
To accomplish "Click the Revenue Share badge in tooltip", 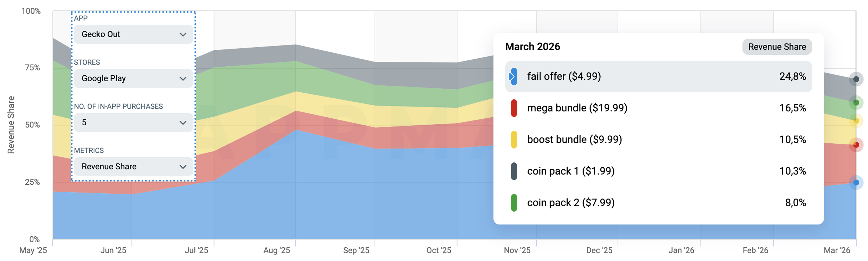I will point(777,47).
